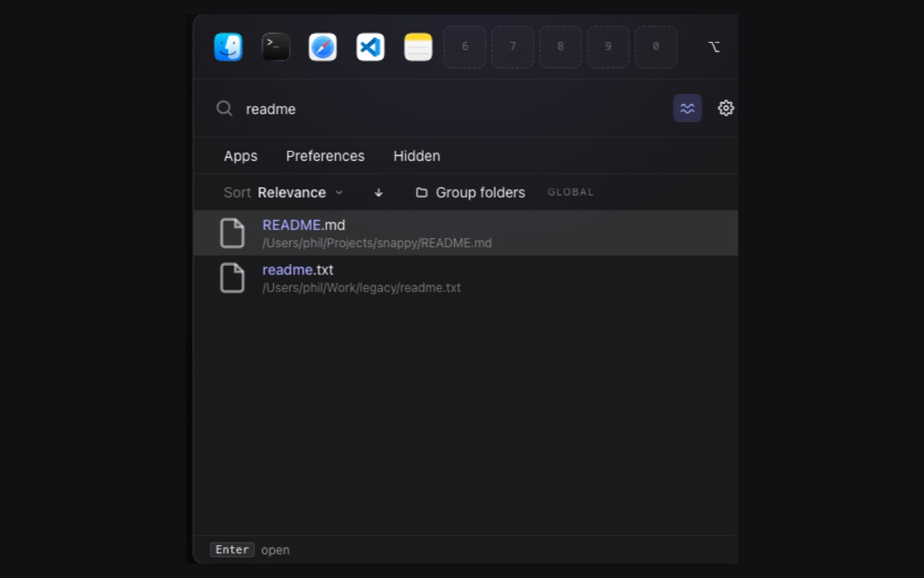The height and width of the screenshot is (578, 924).
Task: Select empty shortcut slot 8
Action: pos(560,47)
